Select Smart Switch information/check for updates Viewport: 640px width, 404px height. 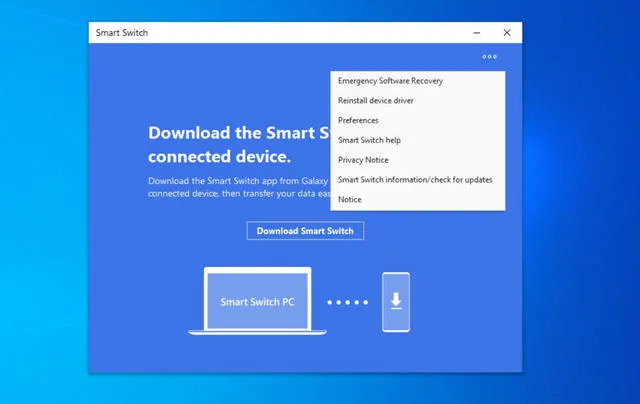click(418, 180)
